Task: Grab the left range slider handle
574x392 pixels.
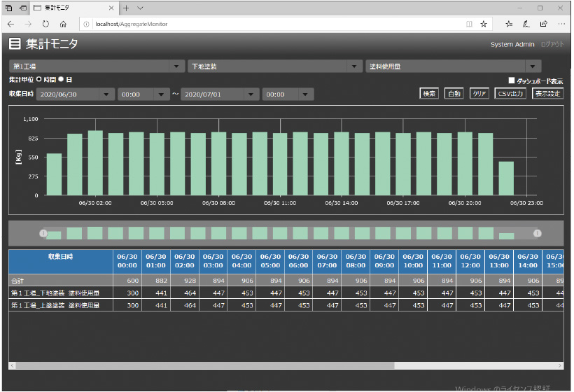Action: click(x=43, y=233)
